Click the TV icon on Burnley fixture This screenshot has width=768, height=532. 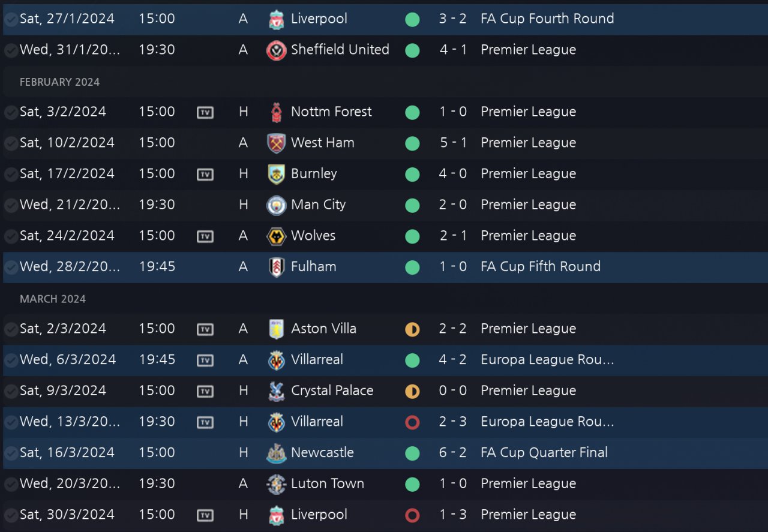click(x=205, y=175)
